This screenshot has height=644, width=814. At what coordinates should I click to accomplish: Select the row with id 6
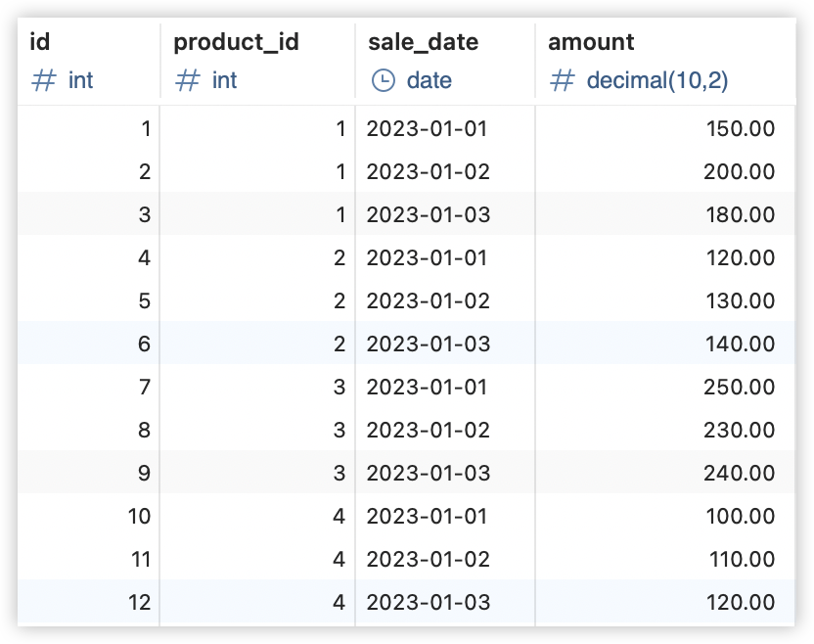tap(406, 344)
